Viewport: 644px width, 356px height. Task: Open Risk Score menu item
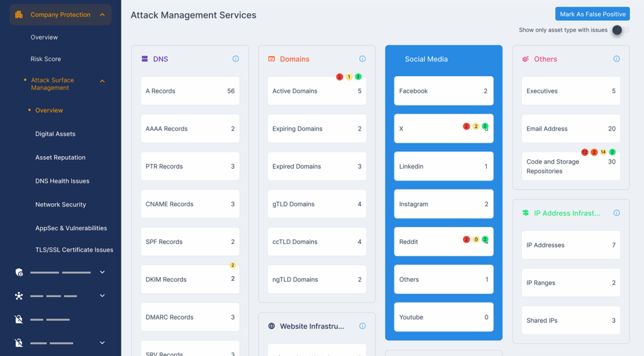tap(45, 58)
